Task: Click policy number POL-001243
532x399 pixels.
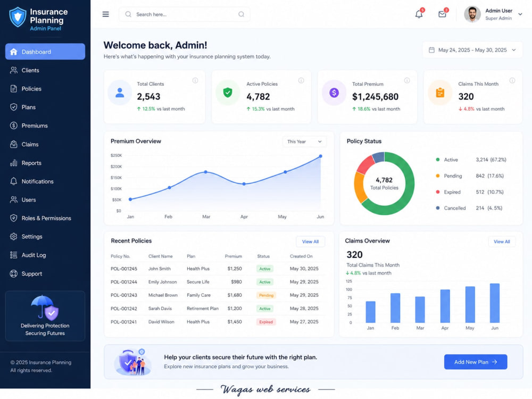Action: (x=124, y=295)
